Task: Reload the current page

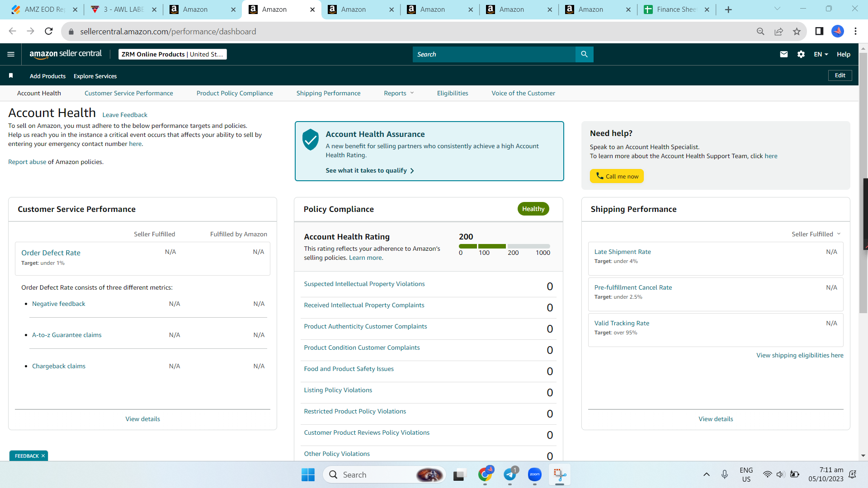Action: click(49, 31)
